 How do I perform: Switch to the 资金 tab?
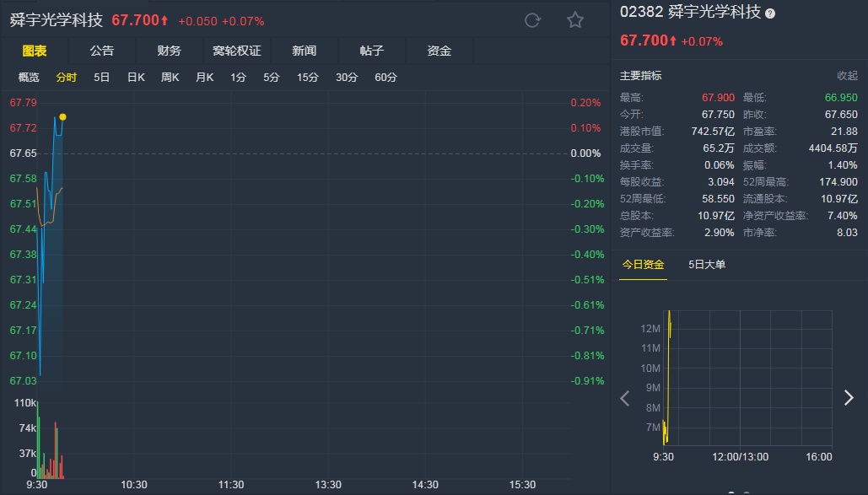(439, 51)
